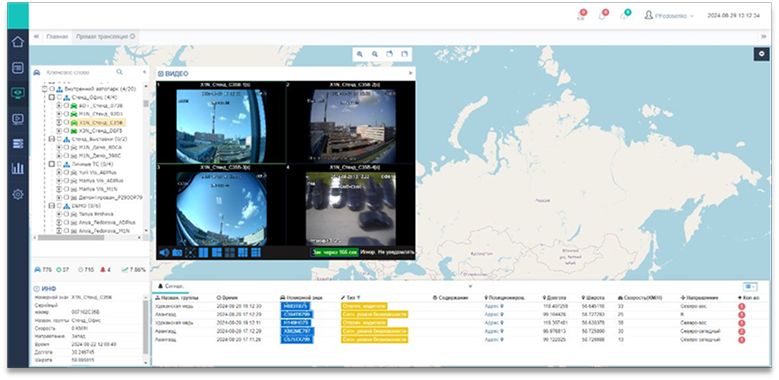Image resolution: width=779 pixels, height=380 pixels.
Task: Click the vehicle car icon beside search field
Action: [x=37, y=73]
